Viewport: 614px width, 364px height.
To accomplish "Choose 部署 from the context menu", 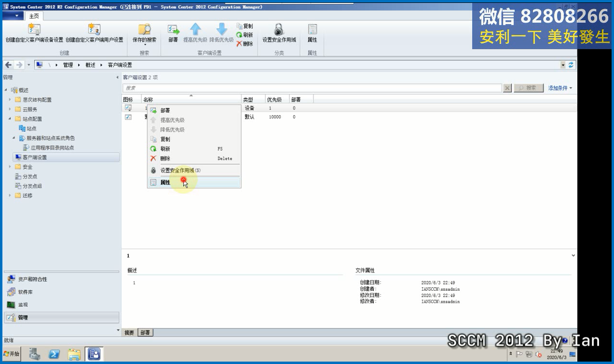I will 193,110.
